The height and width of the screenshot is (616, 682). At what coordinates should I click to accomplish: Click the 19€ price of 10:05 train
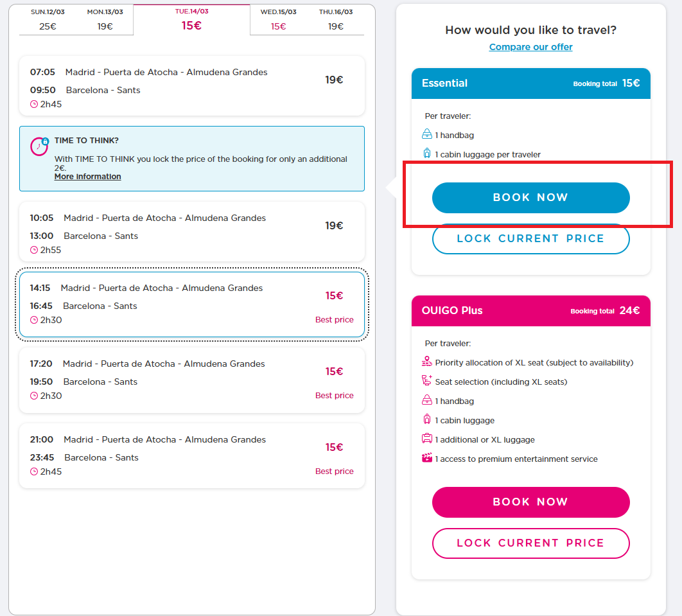coord(334,225)
